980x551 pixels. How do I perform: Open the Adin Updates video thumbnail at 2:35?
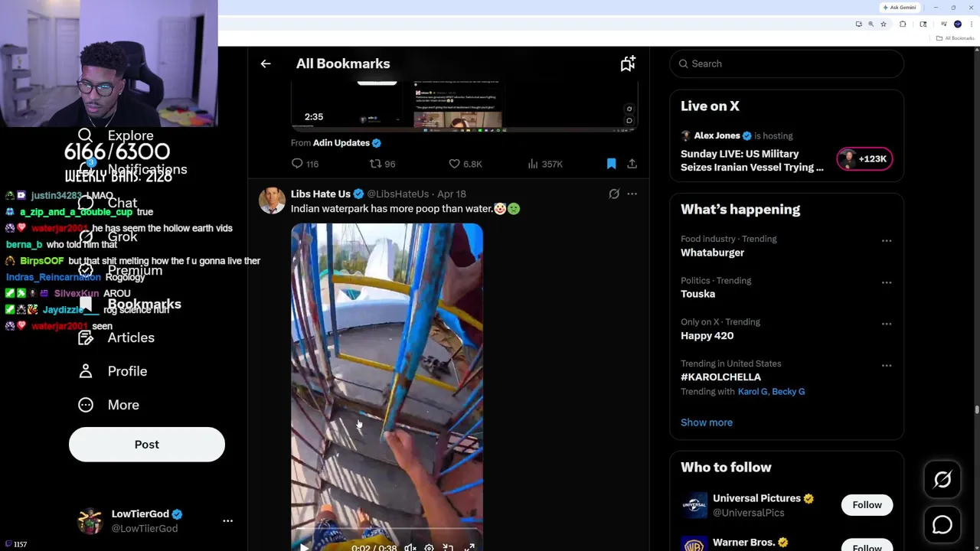pyautogui.click(x=464, y=106)
